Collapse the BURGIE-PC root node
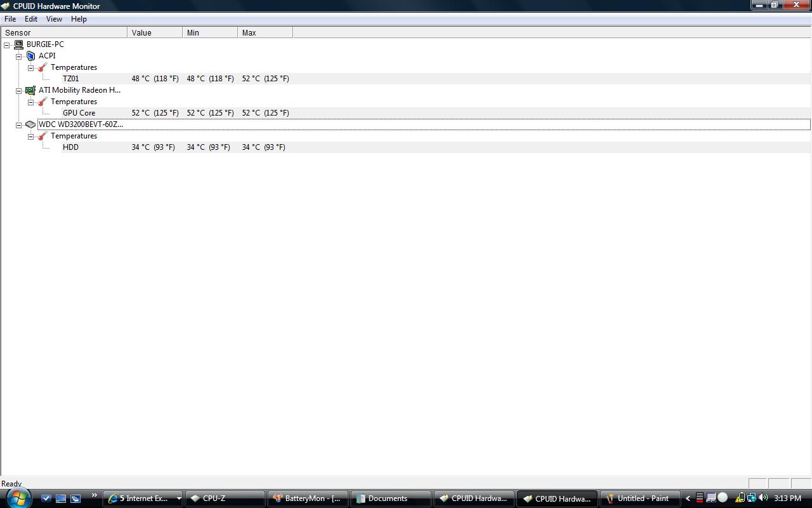The height and width of the screenshot is (508, 812). pos(7,44)
